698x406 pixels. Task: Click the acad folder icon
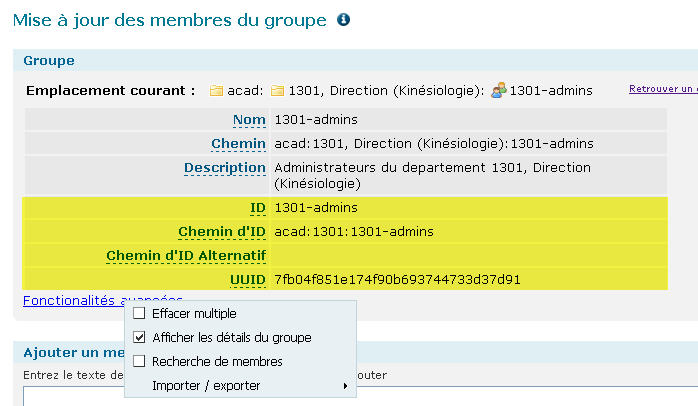point(216,91)
